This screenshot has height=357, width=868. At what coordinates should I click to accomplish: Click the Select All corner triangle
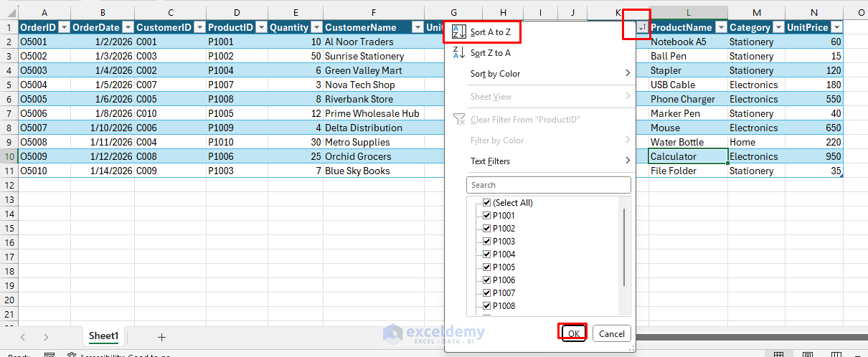[9, 13]
